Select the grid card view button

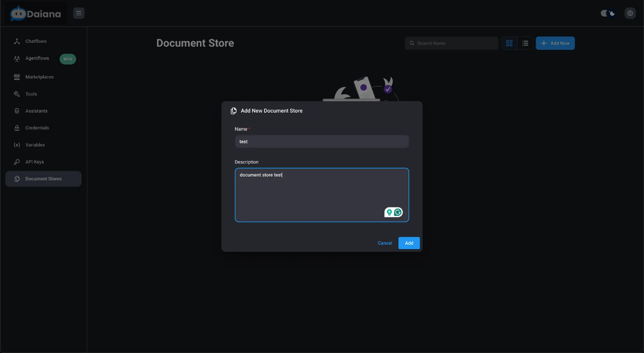pos(509,43)
